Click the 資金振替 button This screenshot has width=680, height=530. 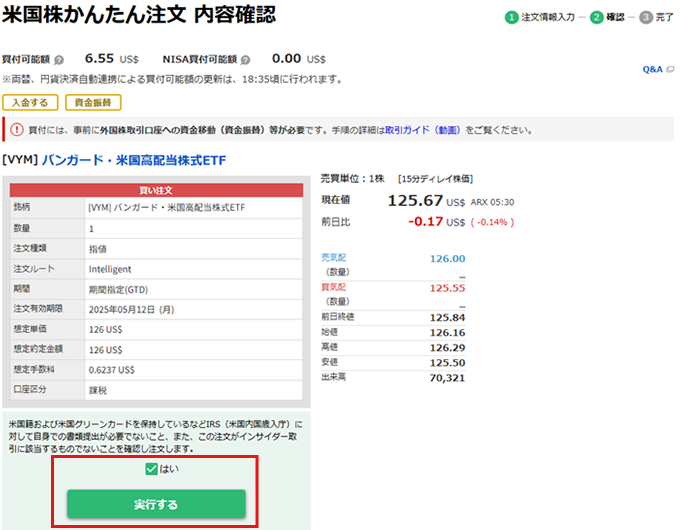click(93, 102)
